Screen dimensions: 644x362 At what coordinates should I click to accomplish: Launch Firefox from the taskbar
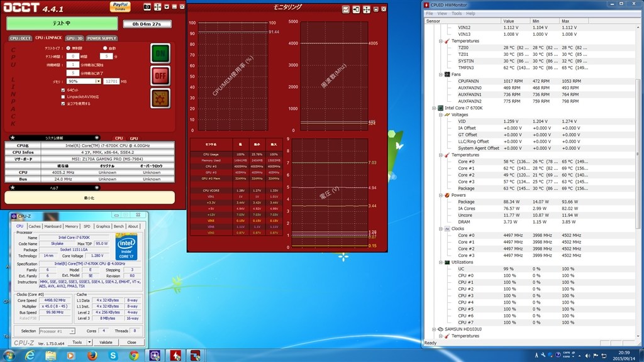92,356
